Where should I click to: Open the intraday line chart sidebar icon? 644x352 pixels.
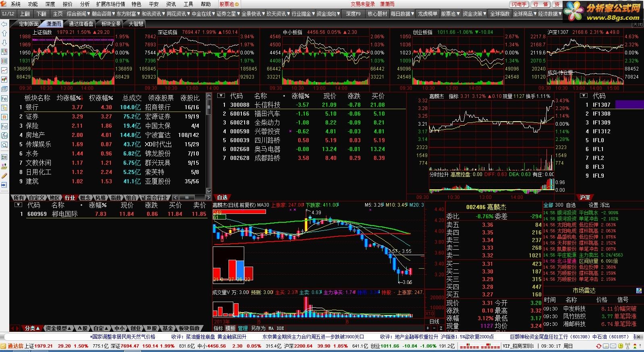(4, 70)
